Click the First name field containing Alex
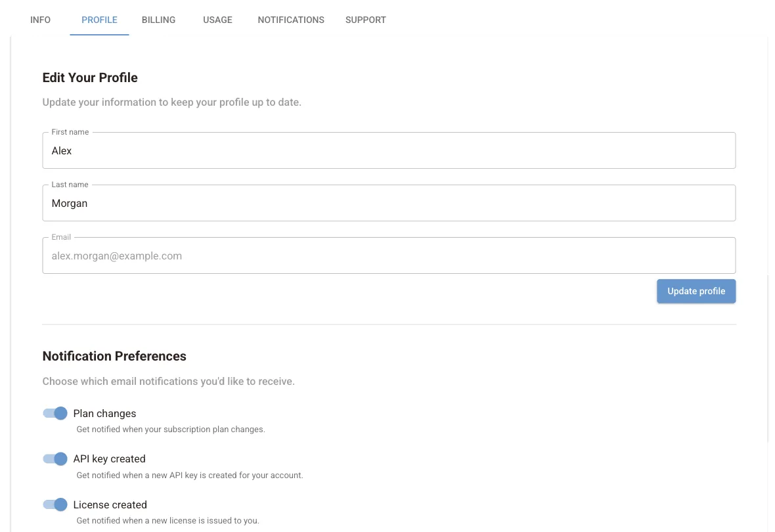775x532 pixels. click(389, 150)
